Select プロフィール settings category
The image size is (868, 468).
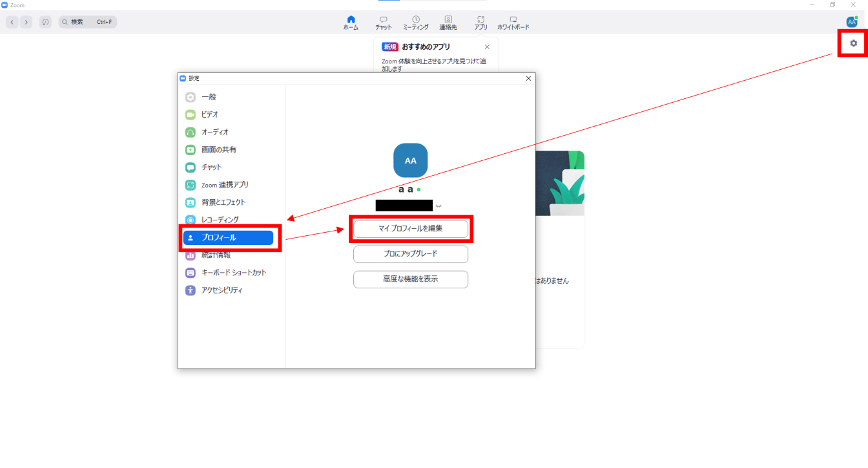pyautogui.click(x=229, y=237)
